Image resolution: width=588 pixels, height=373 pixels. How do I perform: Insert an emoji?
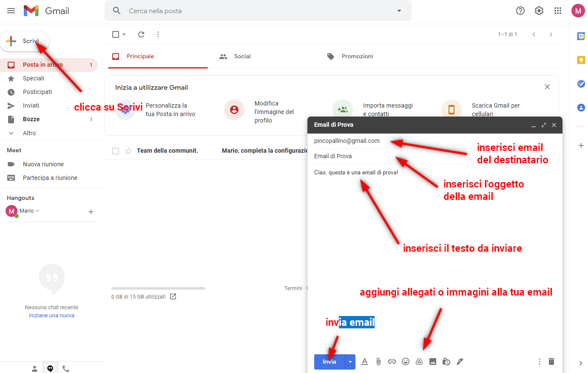pyautogui.click(x=406, y=362)
